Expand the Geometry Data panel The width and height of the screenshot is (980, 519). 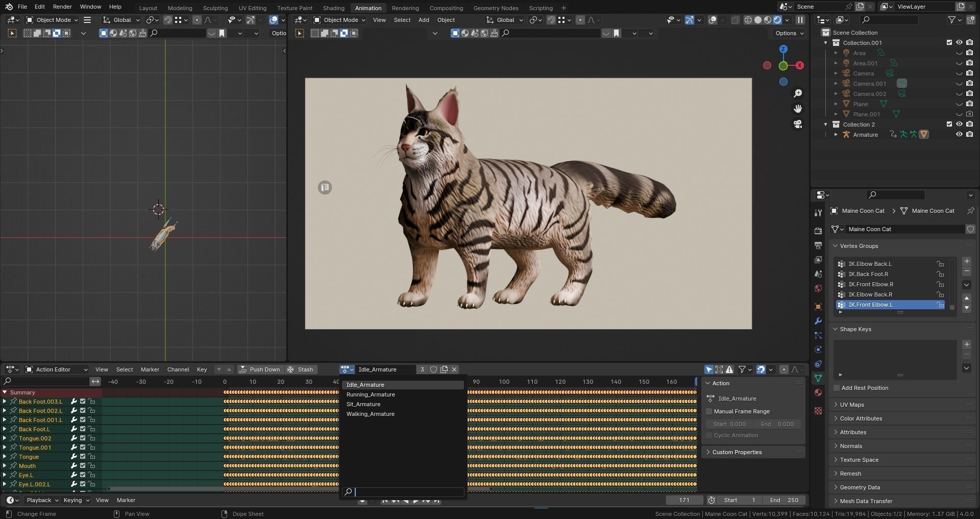(860, 487)
